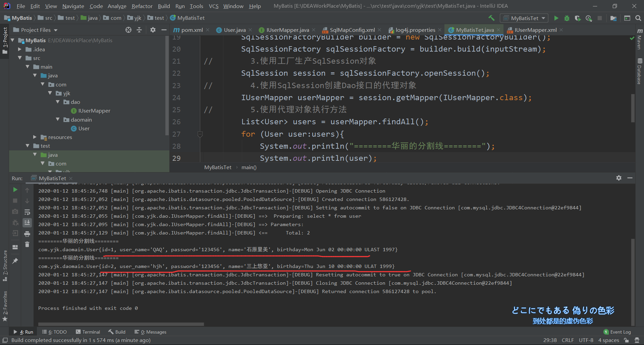Hide the Project tool window
The width and height of the screenshot is (644, 345).
click(164, 30)
